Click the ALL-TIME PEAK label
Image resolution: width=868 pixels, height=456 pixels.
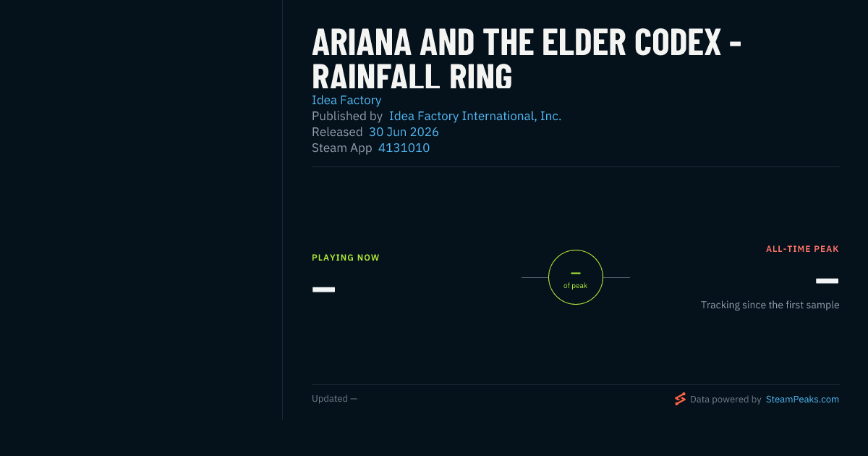tap(802, 249)
